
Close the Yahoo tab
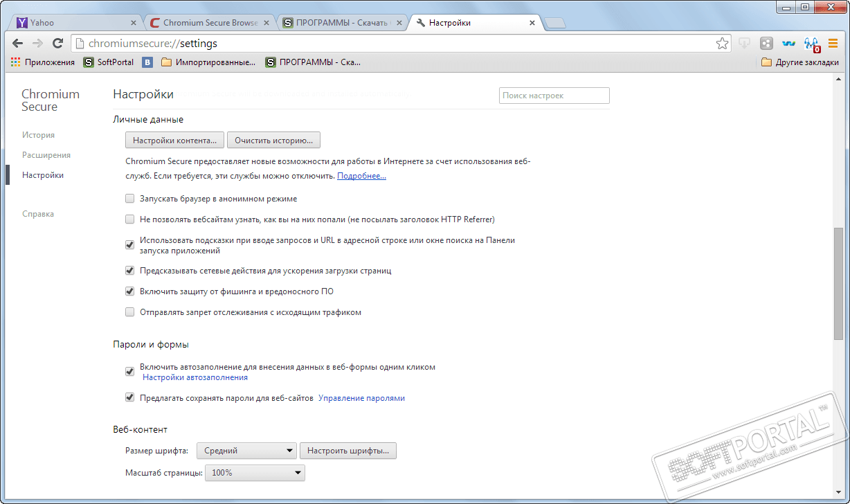click(135, 23)
